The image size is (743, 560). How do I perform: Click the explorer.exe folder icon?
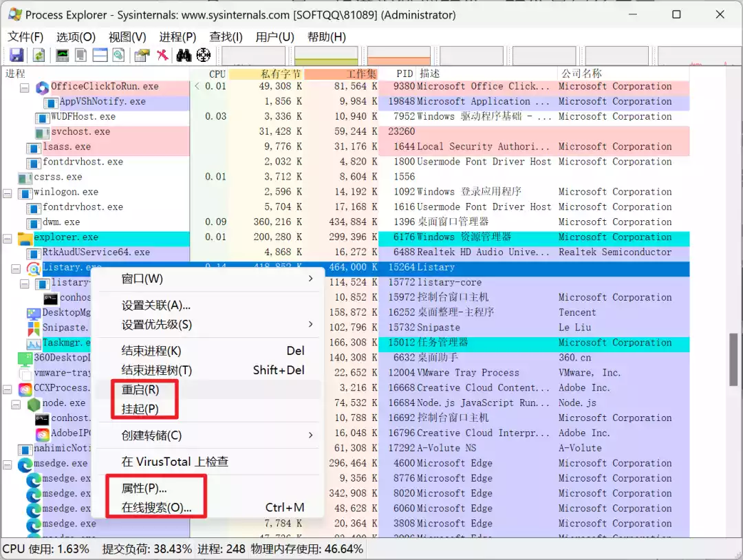click(x=25, y=238)
